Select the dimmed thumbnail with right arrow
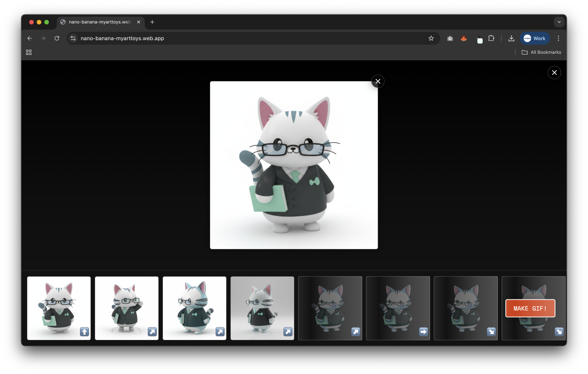The height and width of the screenshot is (374, 588). (398, 308)
